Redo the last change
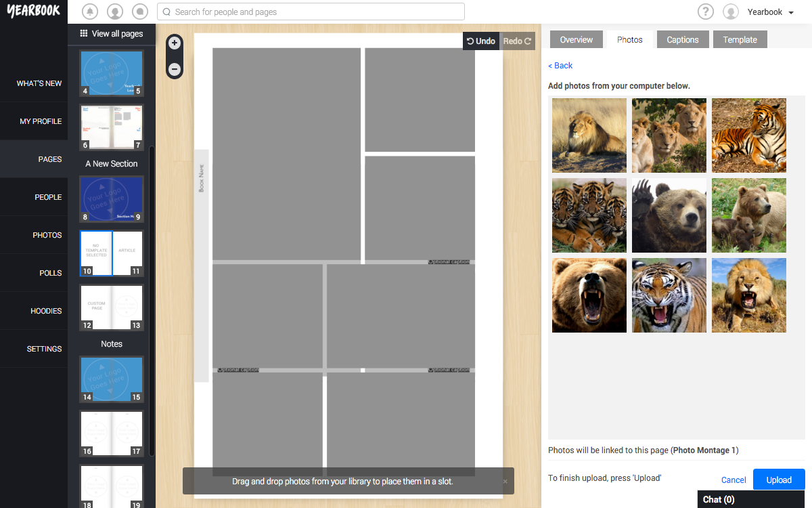812x508 pixels. click(x=517, y=41)
